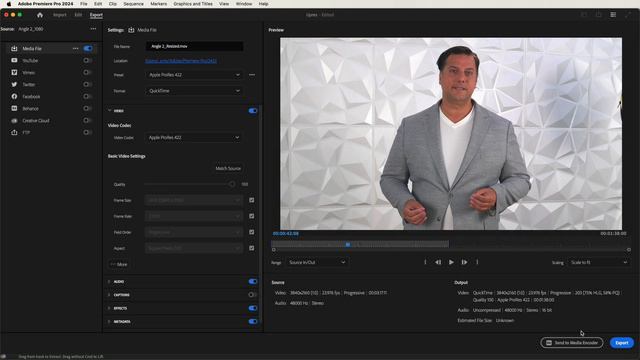Step back one frame in preview

tap(438, 262)
